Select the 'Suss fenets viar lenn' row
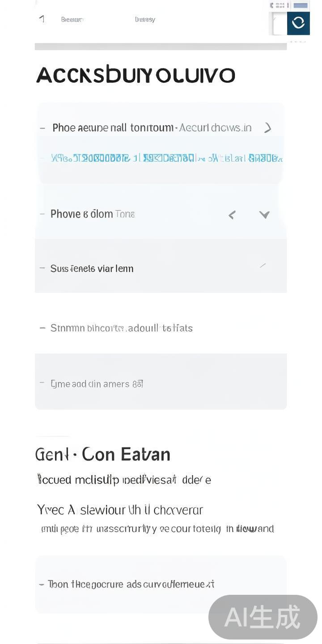The image size is (322, 644). click(x=92, y=268)
